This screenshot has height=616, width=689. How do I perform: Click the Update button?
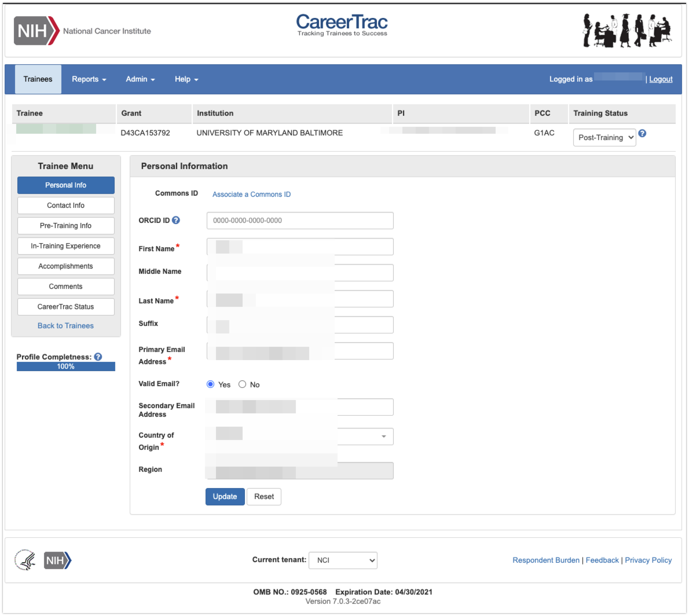click(225, 496)
